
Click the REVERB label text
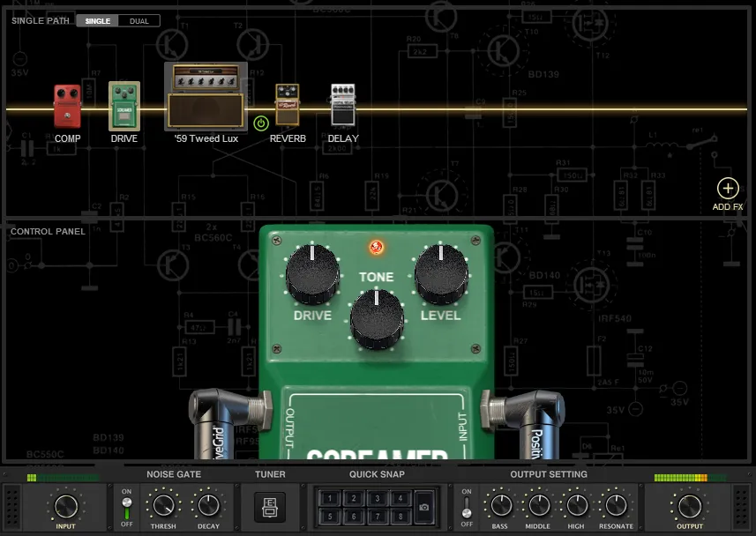point(288,138)
